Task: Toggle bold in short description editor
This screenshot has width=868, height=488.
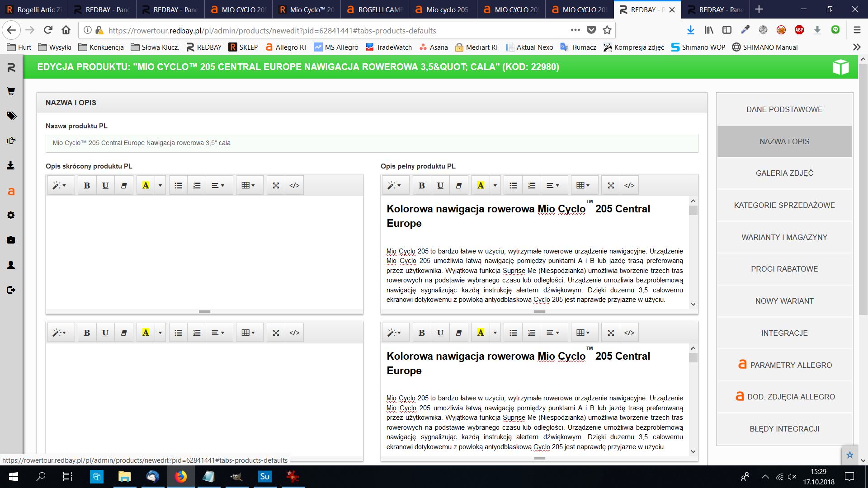Action: tap(87, 185)
